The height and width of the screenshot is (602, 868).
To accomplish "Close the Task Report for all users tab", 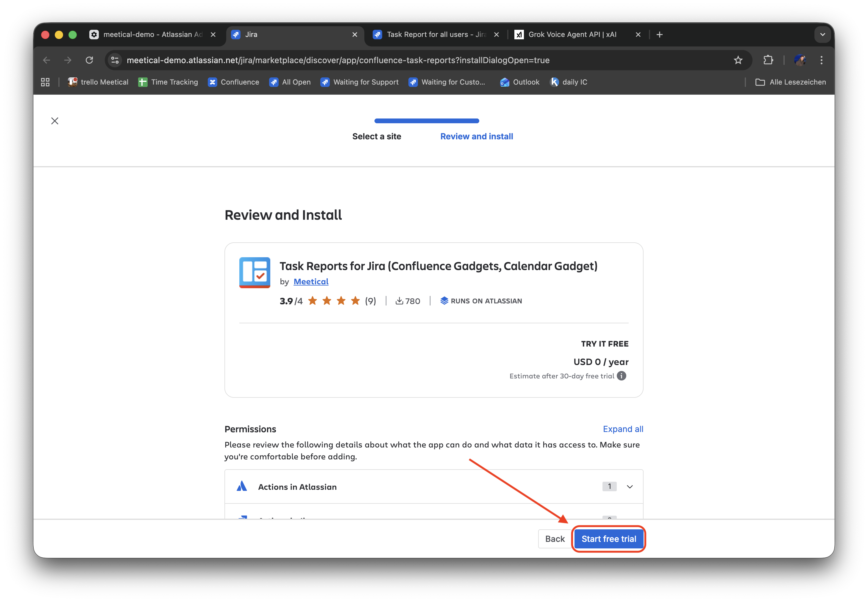I will click(x=497, y=34).
